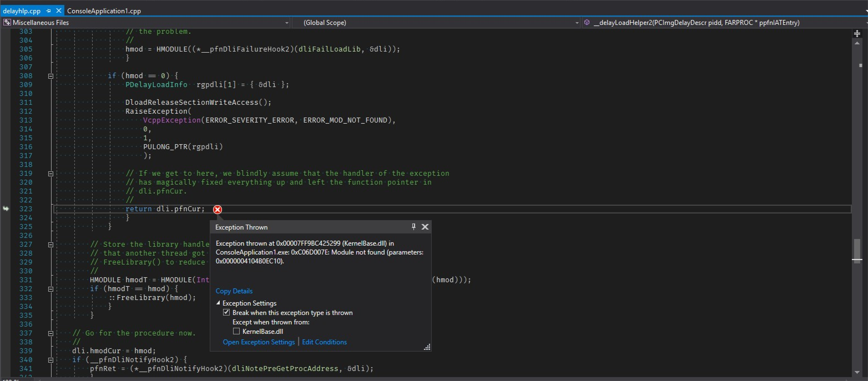Uncheck Break when this exception type is thrown
This screenshot has width=868, height=381.
[x=226, y=312]
